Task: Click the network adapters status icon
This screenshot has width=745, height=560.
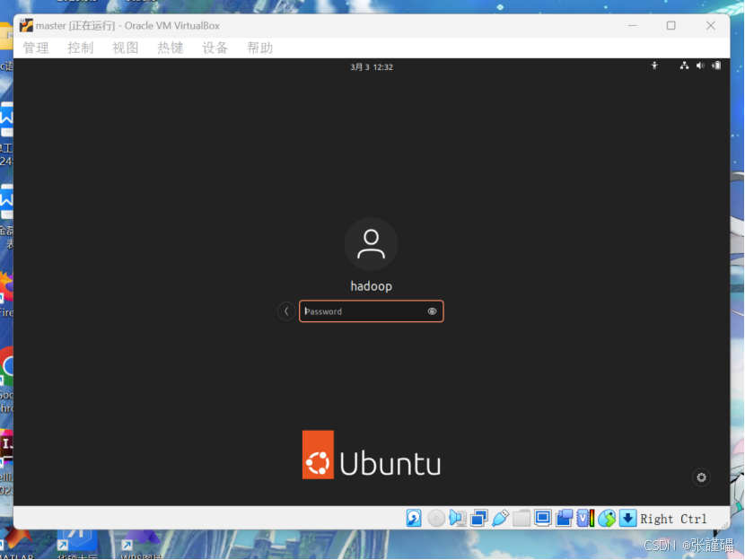Action: 479,518
